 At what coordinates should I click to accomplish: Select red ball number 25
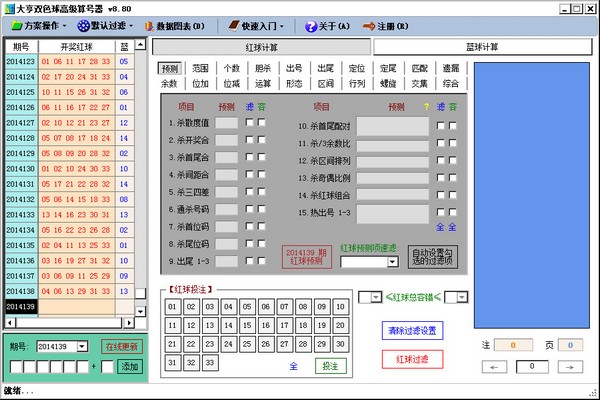point(247,344)
